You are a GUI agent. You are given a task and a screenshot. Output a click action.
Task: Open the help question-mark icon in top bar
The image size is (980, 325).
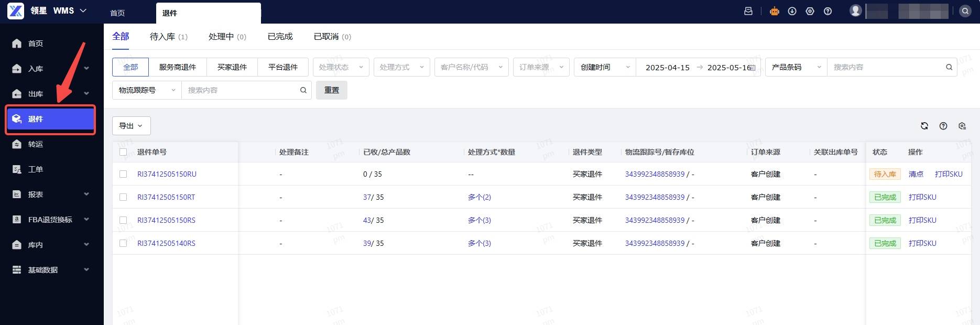point(828,11)
